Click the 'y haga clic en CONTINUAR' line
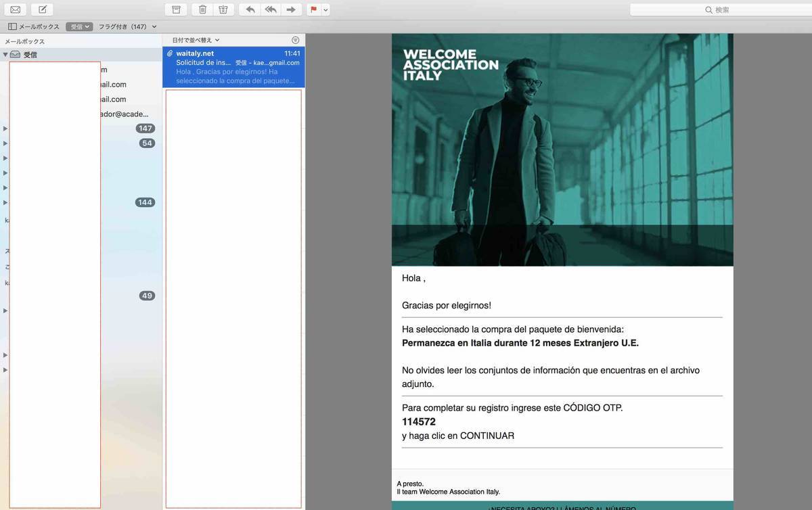812x510 pixels. tap(458, 436)
